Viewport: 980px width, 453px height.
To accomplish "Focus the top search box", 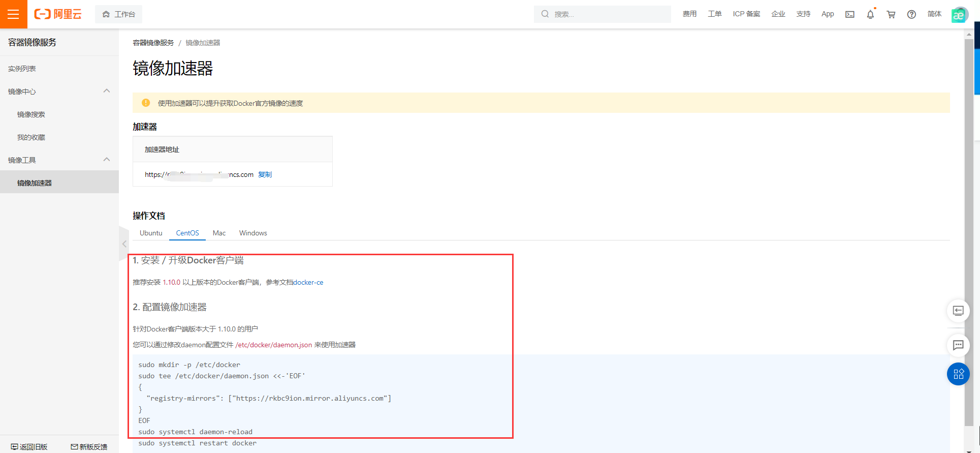I will [x=602, y=14].
